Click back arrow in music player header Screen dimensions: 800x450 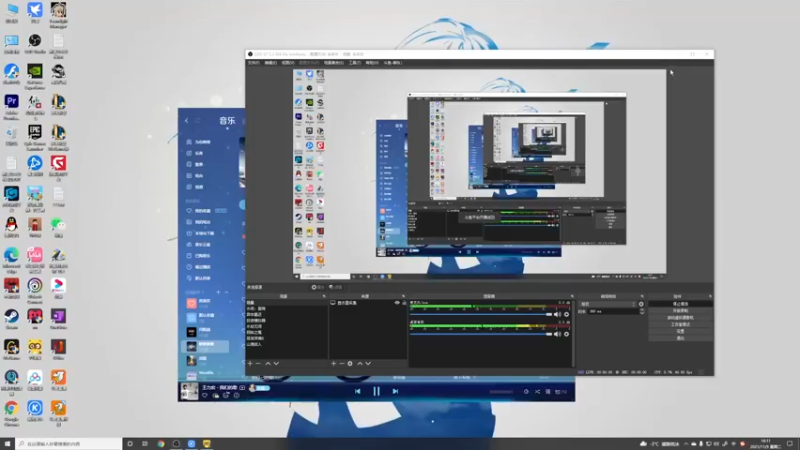point(186,120)
